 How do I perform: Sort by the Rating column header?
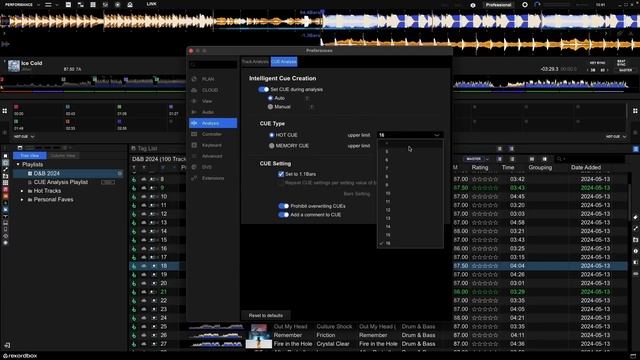pyautogui.click(x=480, y=167)
